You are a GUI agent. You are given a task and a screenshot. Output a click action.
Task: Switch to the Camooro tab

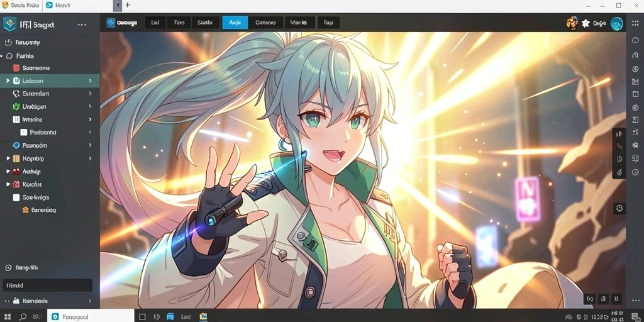(266, 23)
